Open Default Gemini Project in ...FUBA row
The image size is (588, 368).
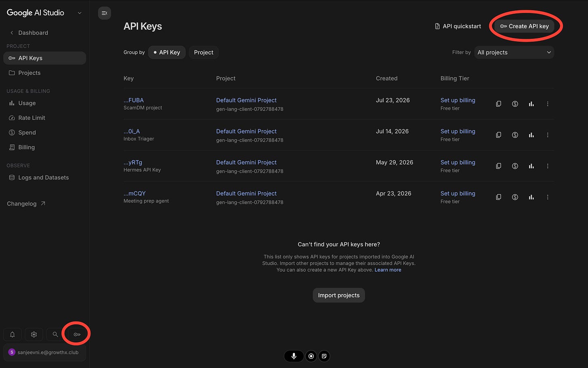click(246, 100)
